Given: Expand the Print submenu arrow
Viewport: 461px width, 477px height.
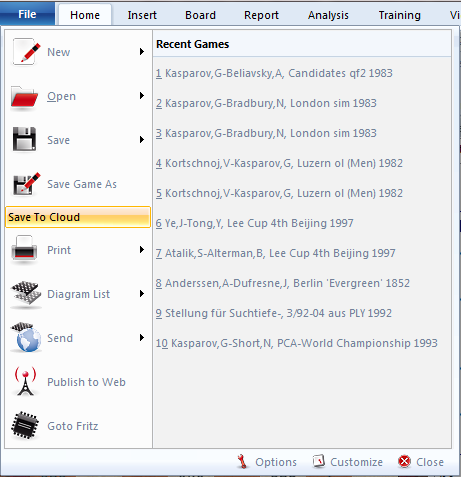Looking at the screenshot, I should (142, 250).
